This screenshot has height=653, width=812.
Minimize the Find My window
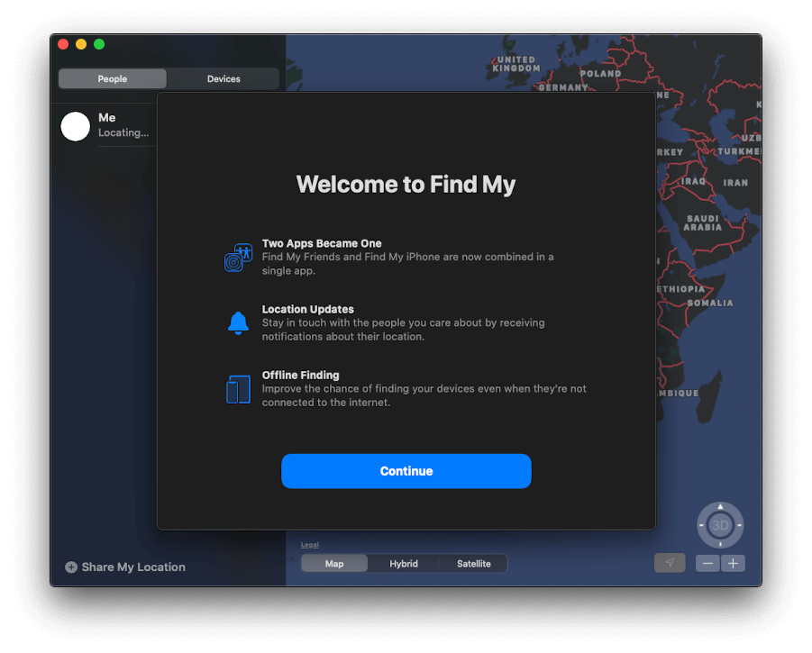(81, 44)
